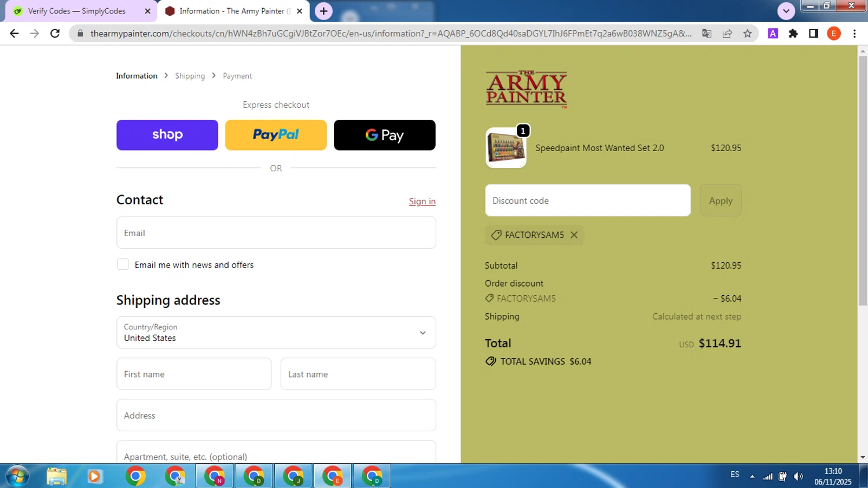Image resolution: width=868 pixels, height=488 pixels.
Task: Focus the Last name field
Action: (358, 374)
